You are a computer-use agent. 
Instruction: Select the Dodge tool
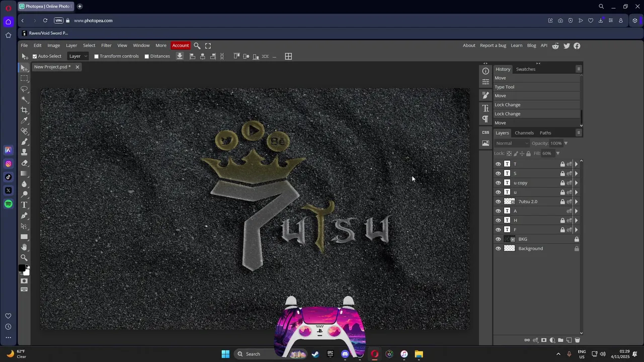pos(24,195)
